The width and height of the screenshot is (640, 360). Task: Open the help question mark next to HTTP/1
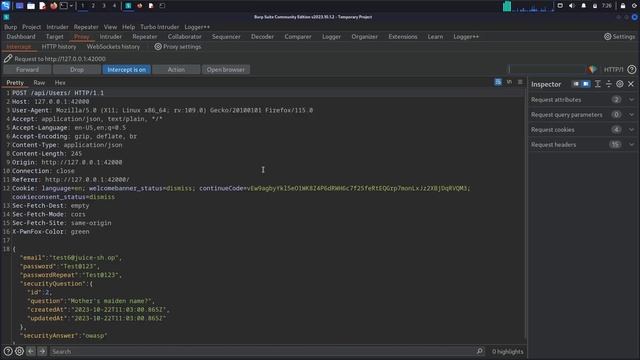[x=631, y=69]
